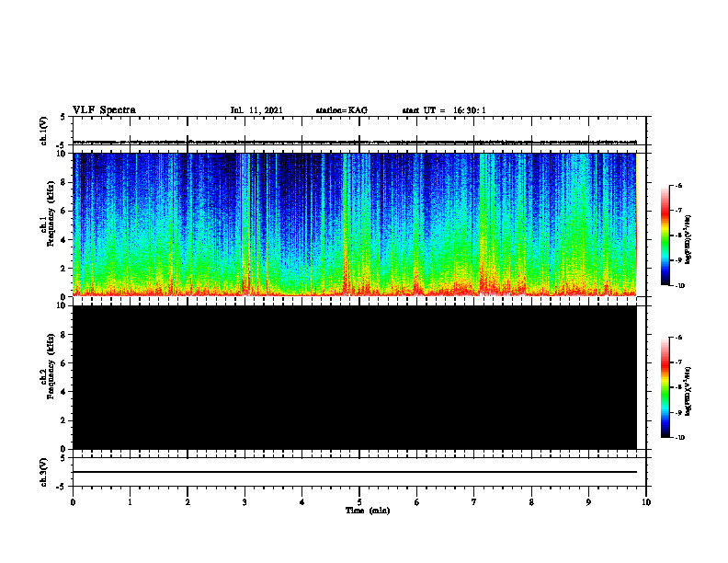Click time axis tick label 7
Image resolution: width=728 pixels, height=563 pixels.
474,502
